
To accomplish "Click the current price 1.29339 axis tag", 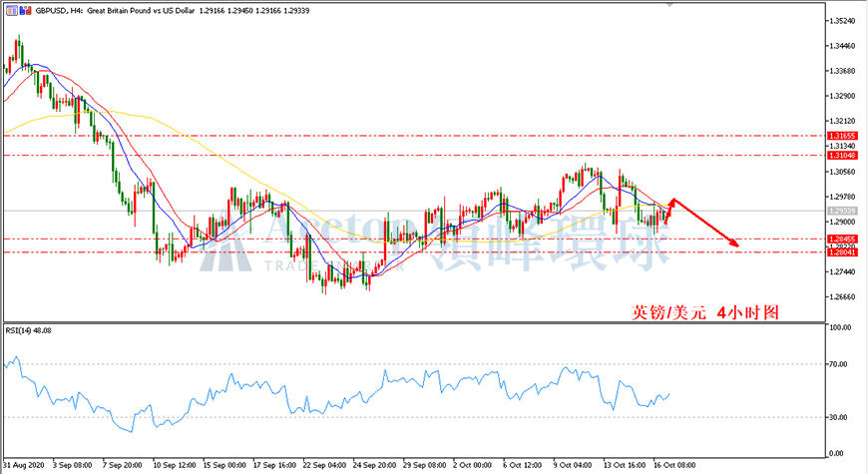I will tap(842, 211).
